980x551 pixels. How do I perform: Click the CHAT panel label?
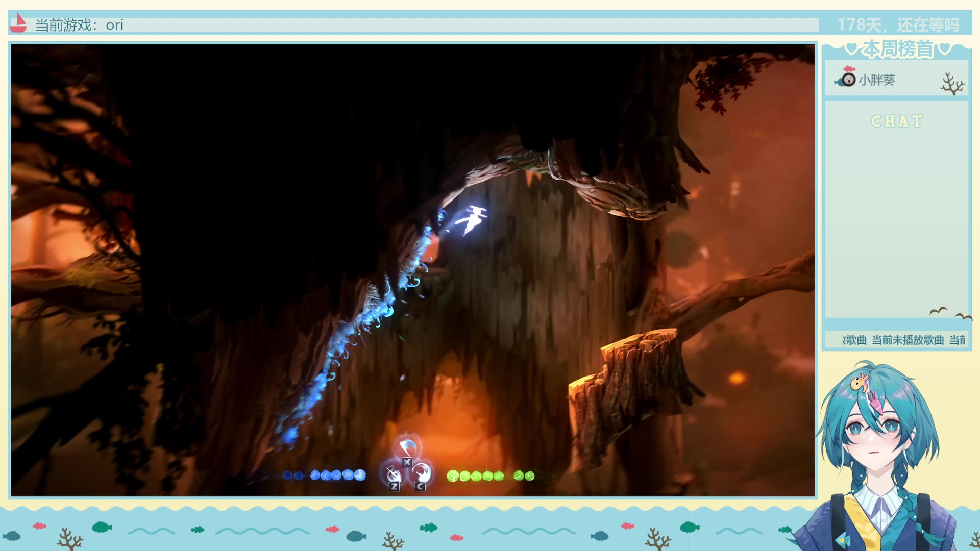click(897, 121)
